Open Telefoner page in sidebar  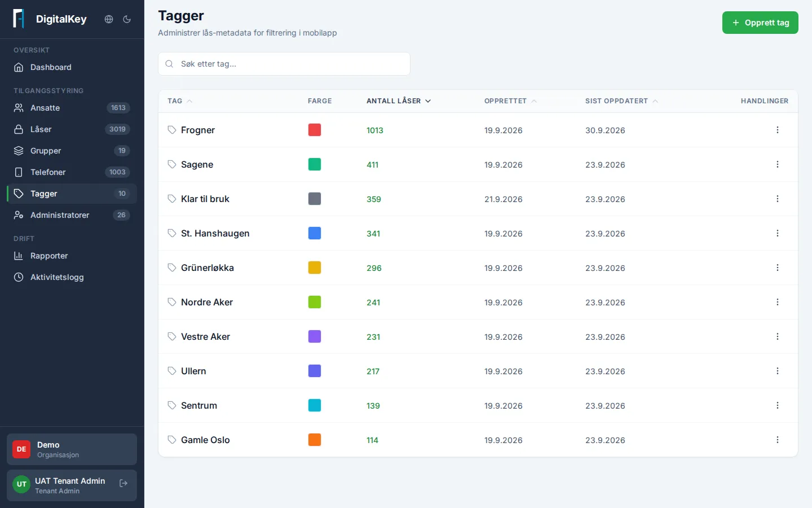pos(72,172)
